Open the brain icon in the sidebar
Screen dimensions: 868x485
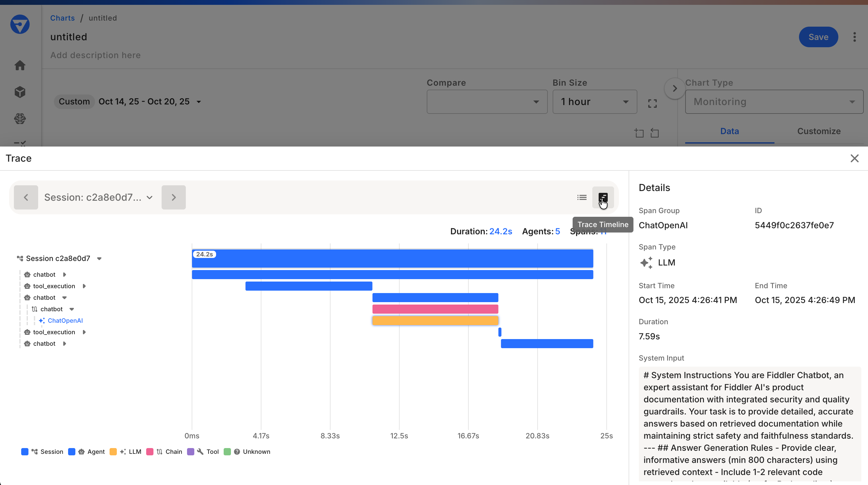[20, 118]
